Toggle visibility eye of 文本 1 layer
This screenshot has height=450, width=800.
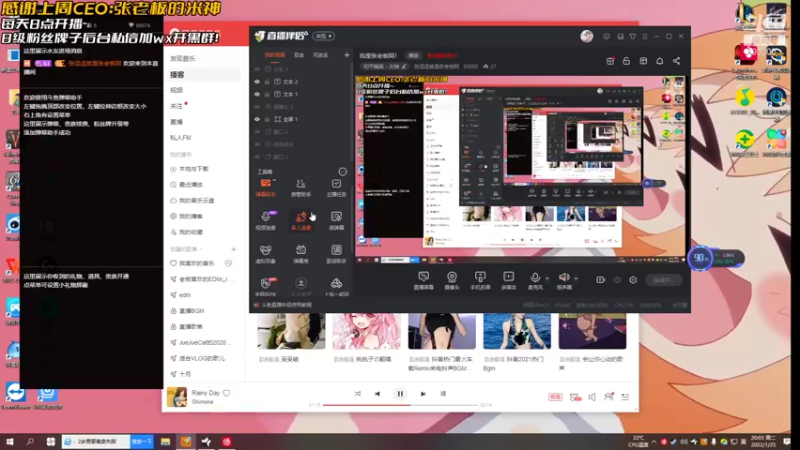click(257, 94)
